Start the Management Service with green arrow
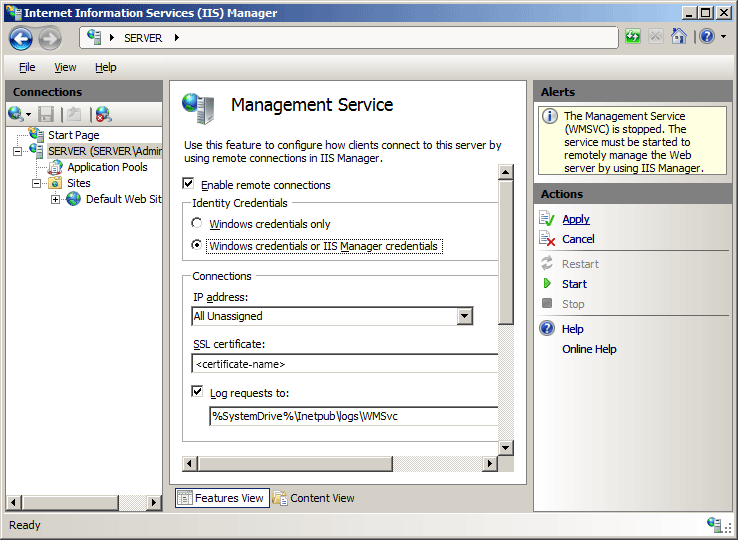This screenshot has height=540, width=738. tap(574, 284)
